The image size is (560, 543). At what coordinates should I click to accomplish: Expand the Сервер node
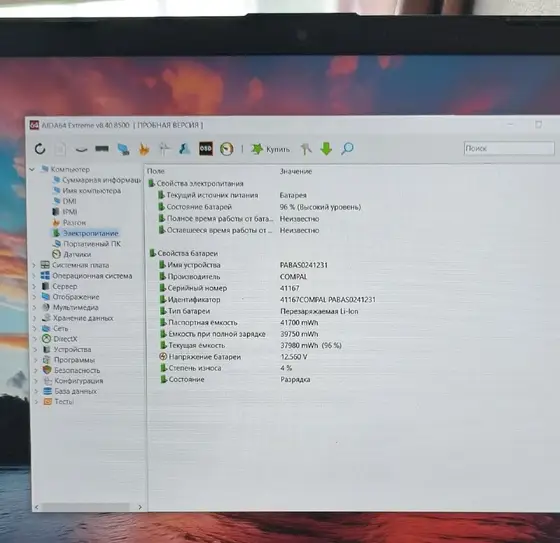(34, 287)
